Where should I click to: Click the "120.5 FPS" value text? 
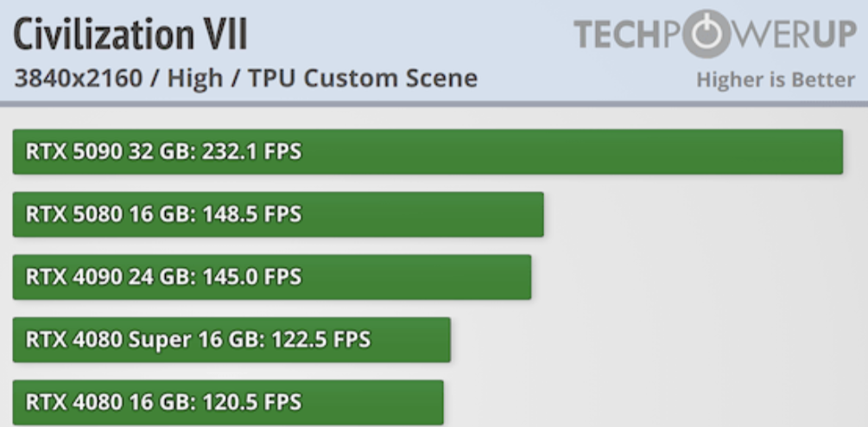251,402
